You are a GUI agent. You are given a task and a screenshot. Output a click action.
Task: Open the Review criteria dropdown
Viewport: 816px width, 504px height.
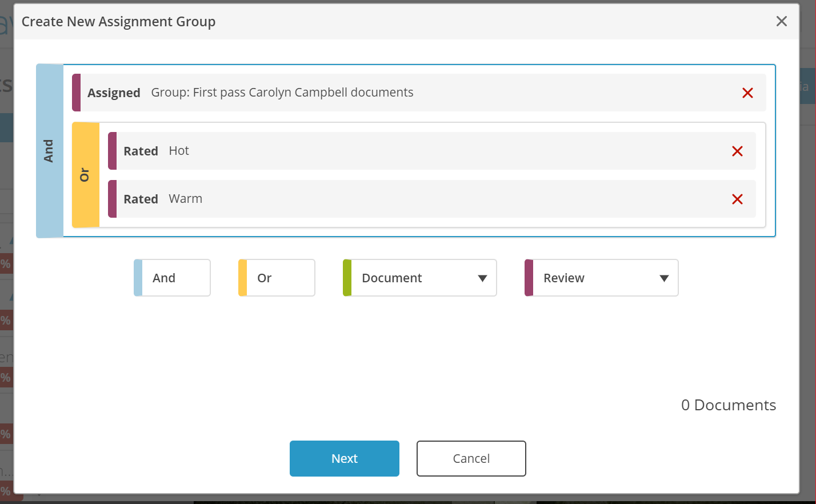pyautogui.click(x=601, y=278)
